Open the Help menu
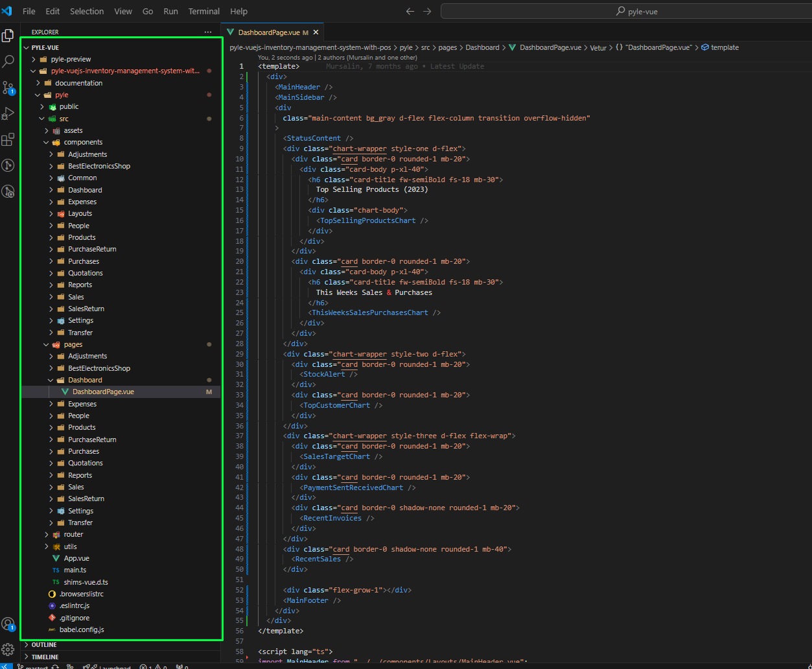Screen dimensions: 812x669 point(239,11)
